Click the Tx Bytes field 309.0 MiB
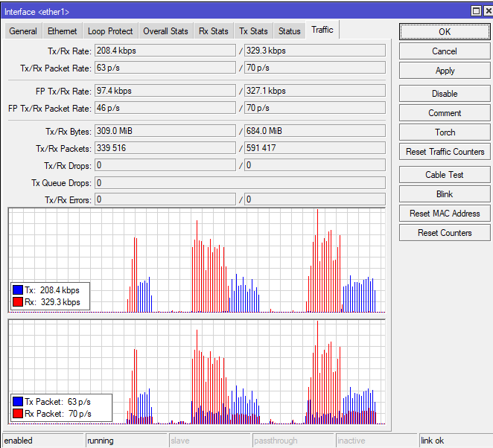The height and width of the screenshot is (448, 493). [x=165, y=131]
